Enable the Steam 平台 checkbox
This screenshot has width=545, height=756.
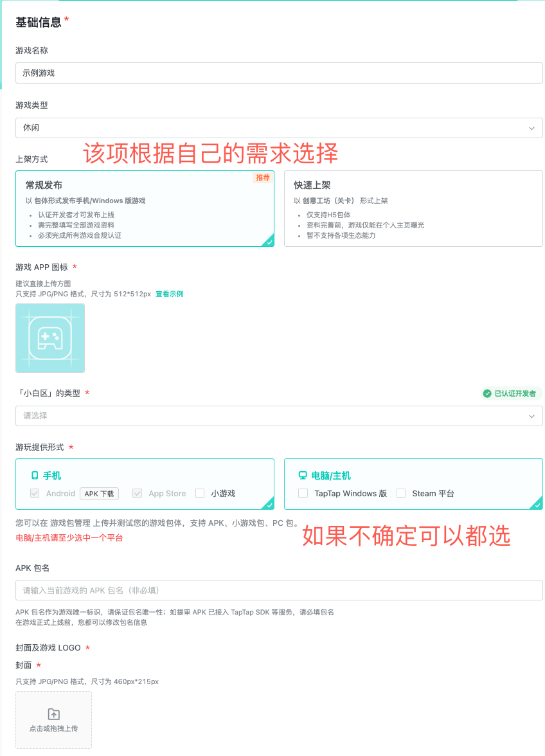[x=401, y=493]
